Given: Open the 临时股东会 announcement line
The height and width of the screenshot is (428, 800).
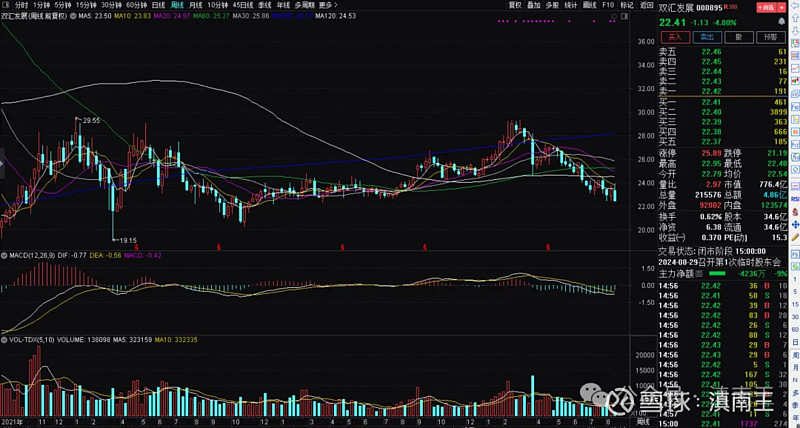Looking at the screenshot, I should pos(719,262).
